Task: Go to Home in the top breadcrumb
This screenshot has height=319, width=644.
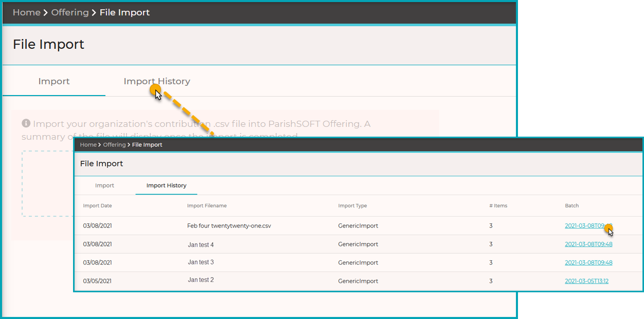Action: click(x=27, y=12)
